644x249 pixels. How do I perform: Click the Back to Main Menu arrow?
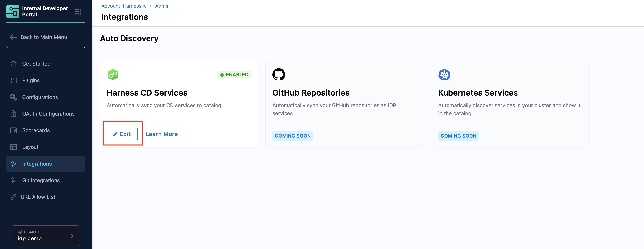(x=13, y=37)
